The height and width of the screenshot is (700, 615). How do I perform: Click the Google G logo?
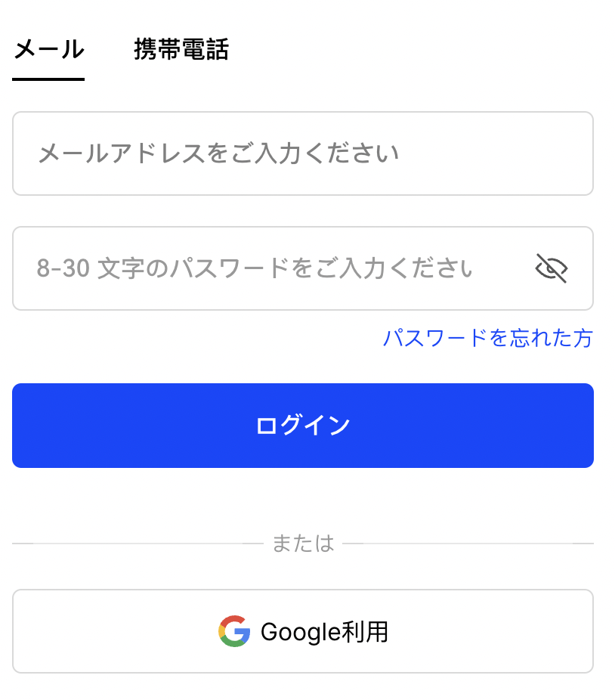(234, 631)
